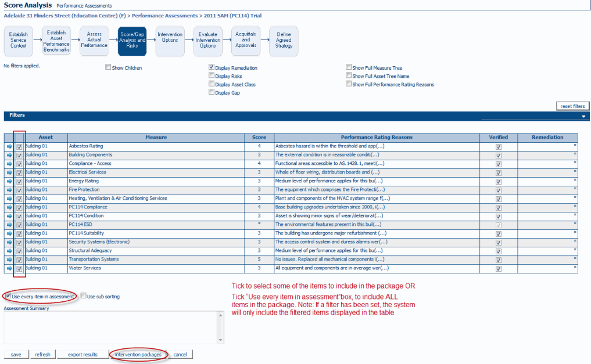Viewport: 591px width, 364px height.
Task: Click Assessment Summary scrollbar up arrow
Action: (x=220, y=315)
